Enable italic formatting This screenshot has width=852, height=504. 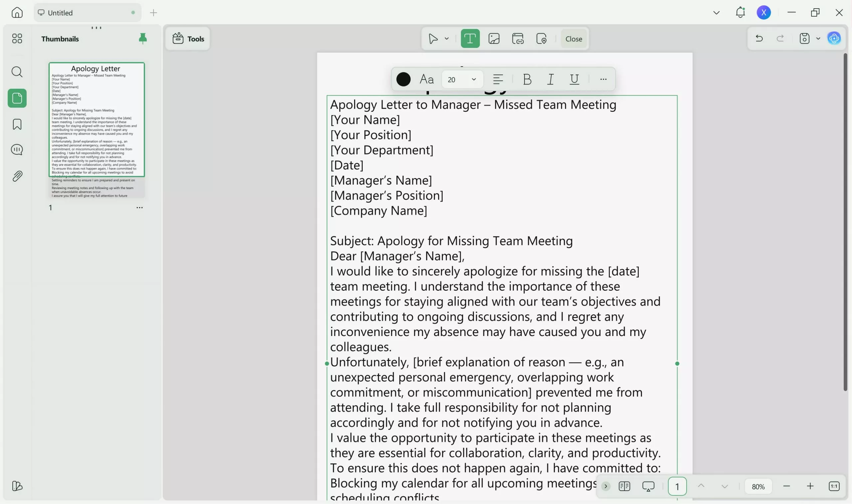(550, 79)
